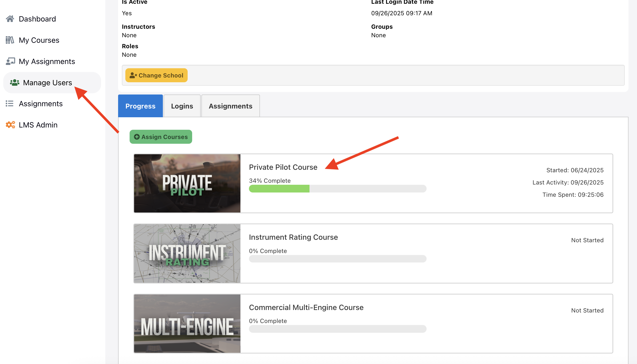Click the Private Pilot course thumbnail
The width and height of the screenshot is (637, 364).
click(x=187, y=183)
